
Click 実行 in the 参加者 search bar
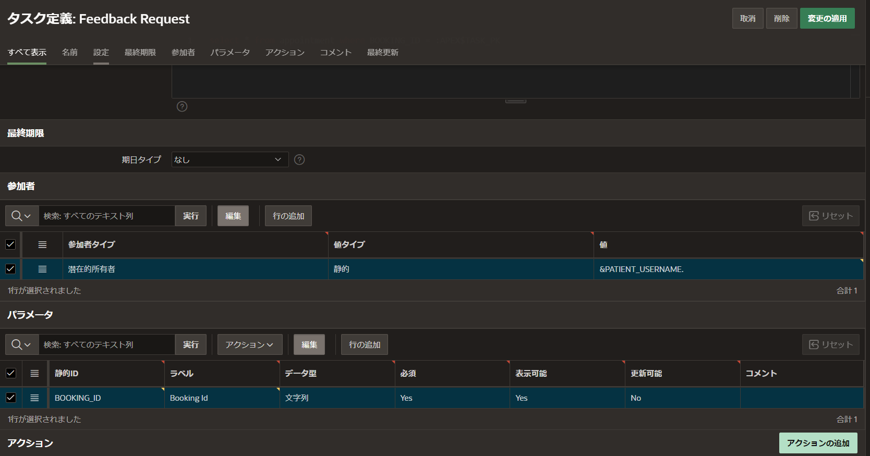click(191, 216)
